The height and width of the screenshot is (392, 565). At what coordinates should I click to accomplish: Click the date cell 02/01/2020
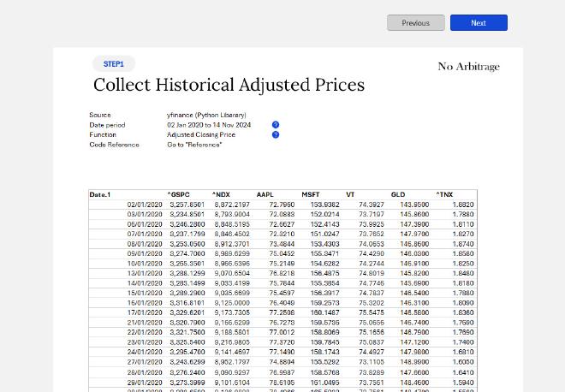click(x=145, y=205)
